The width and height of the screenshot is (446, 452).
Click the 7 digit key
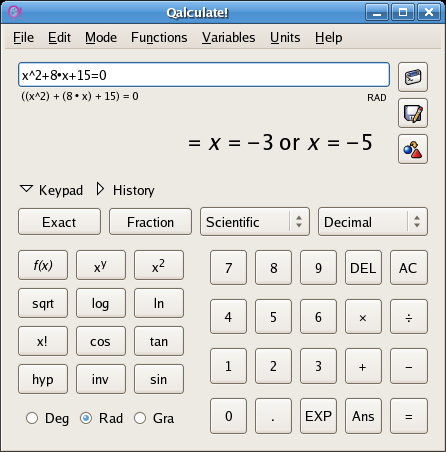pyautogui.click(x=228, y=268)
